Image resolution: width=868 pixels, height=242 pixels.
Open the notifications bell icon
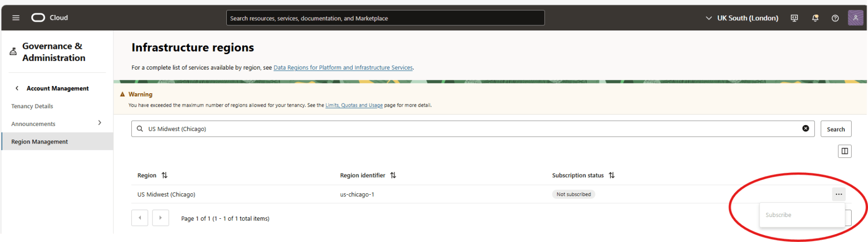(x=815, y=18)
